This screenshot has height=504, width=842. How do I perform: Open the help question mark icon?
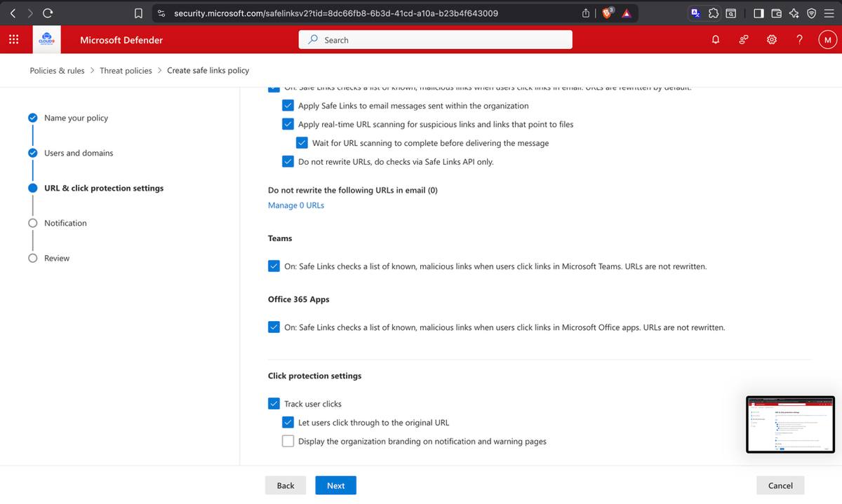click(800, 40)
